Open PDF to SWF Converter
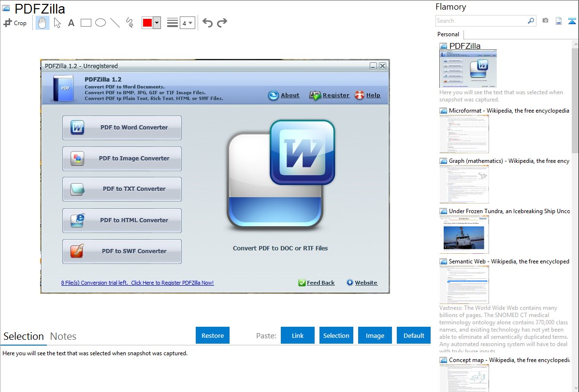Screen dimensions: 579x392 pyautogui.click(x=122, y=252)
